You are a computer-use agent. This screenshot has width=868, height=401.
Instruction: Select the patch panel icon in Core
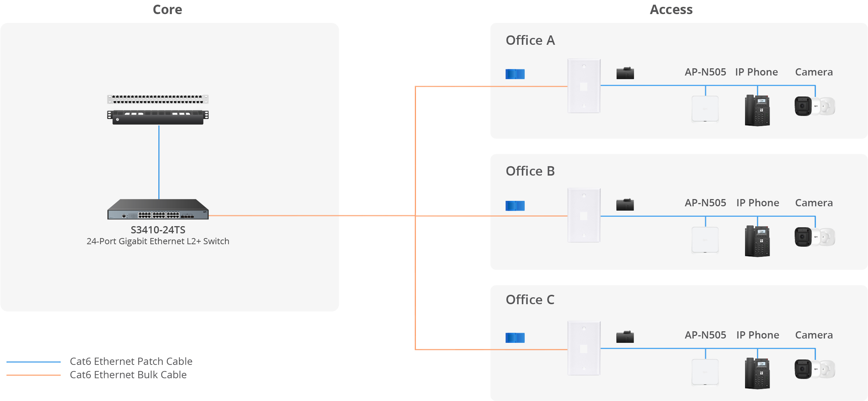pyautogui.click(x=158, y=99)
